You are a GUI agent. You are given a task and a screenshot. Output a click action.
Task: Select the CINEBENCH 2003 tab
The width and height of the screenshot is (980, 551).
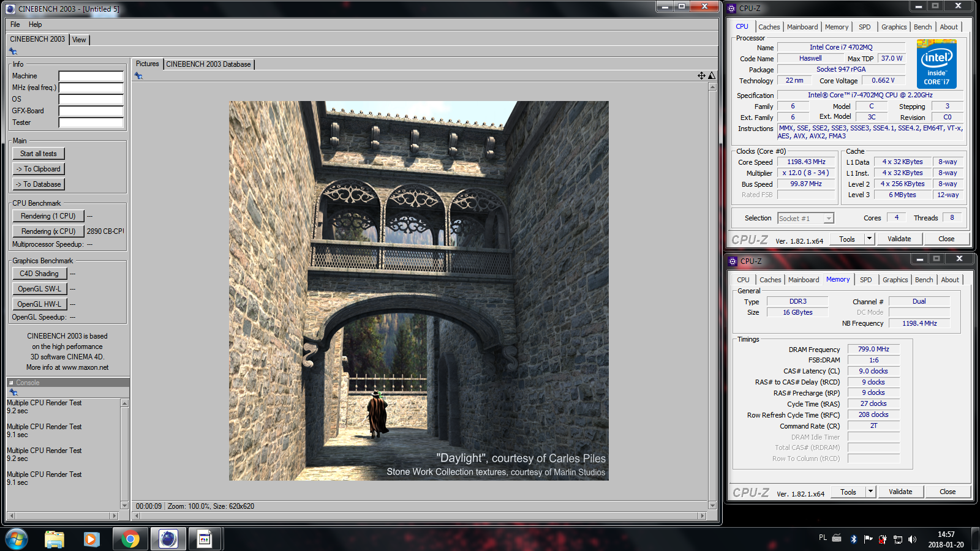[37, 39]
